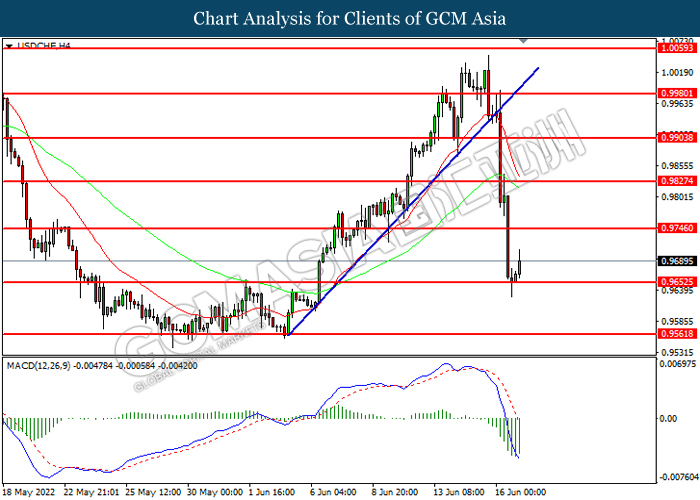Click the 13 Jun 08:00 time label
Screen dimensions: 700x500
click(459, 492)
